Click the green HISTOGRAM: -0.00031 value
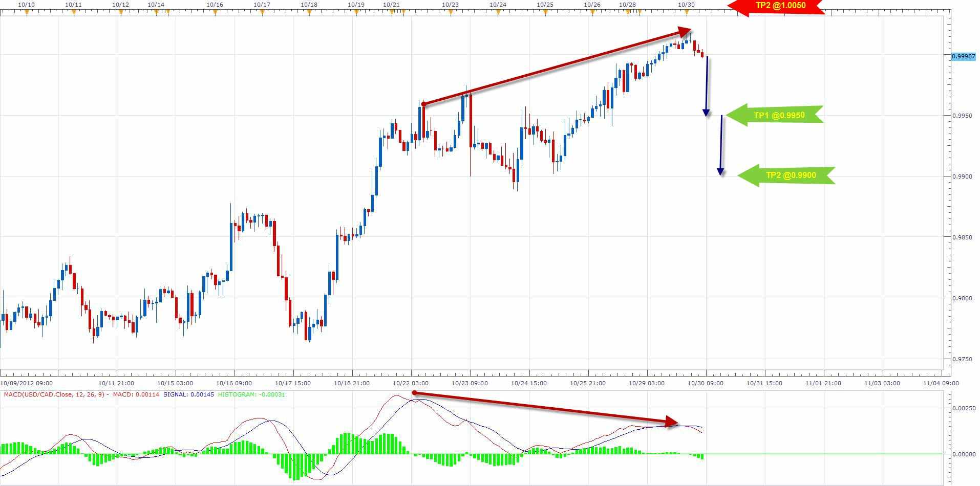 click(x=251, y=394)
